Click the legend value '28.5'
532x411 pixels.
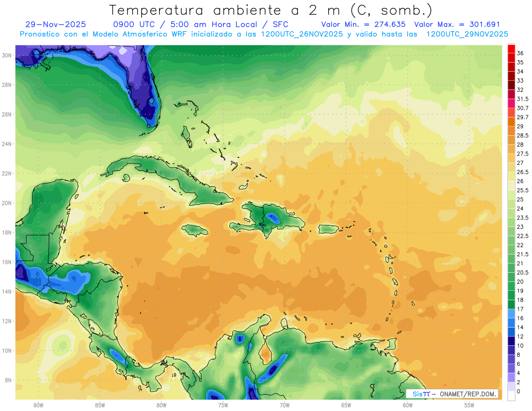523,135
